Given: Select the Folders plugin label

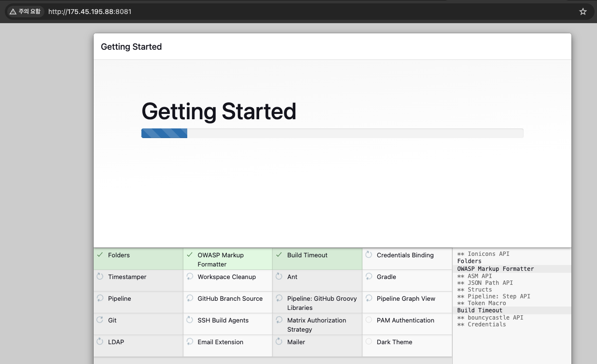Looking at the screenshot, I should [119, 255].
